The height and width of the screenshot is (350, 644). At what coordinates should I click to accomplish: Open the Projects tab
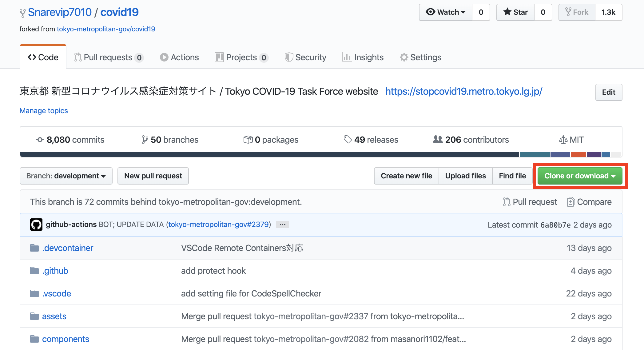click(242, 57)
